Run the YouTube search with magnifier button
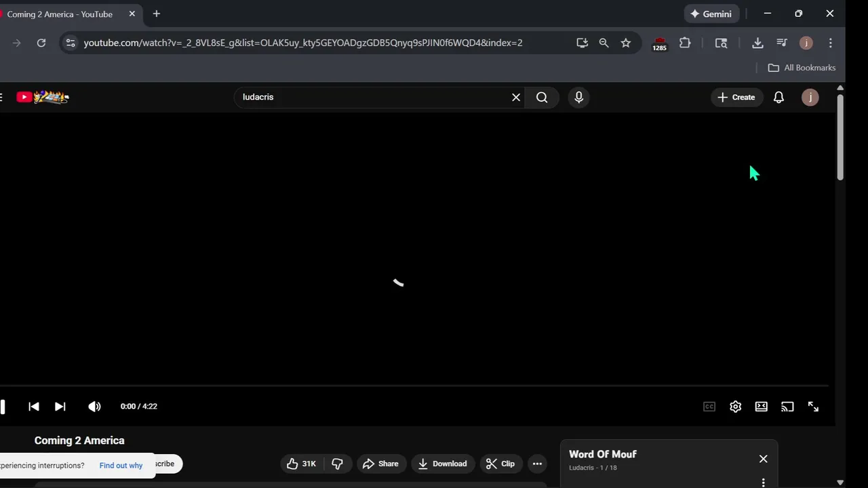The image size is (868, 488). tap(542, 97)
